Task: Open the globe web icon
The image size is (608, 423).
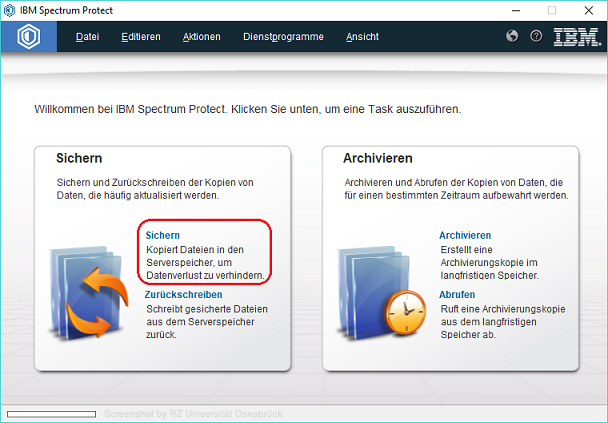Action: (513, 37)
